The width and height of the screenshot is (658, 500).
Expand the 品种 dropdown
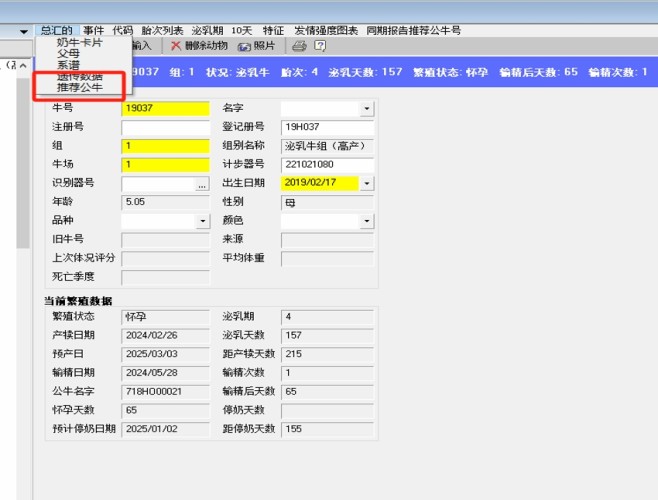point(203,221)
